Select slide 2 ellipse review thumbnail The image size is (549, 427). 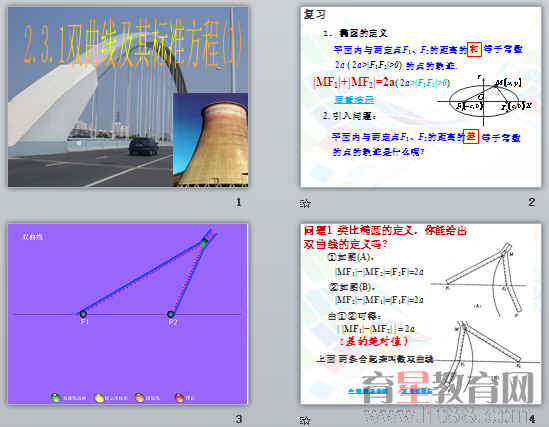coord(421,97)
